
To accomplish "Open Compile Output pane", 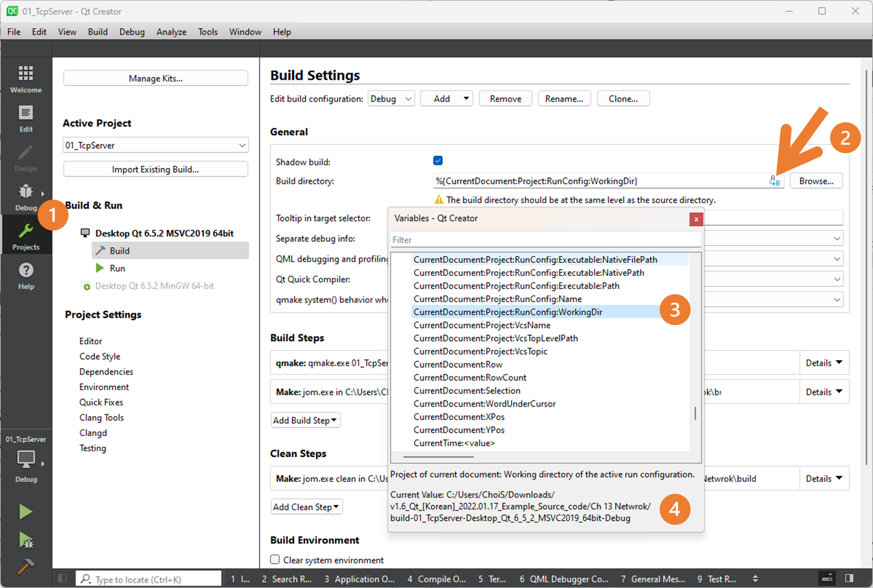I will [437, 579].
